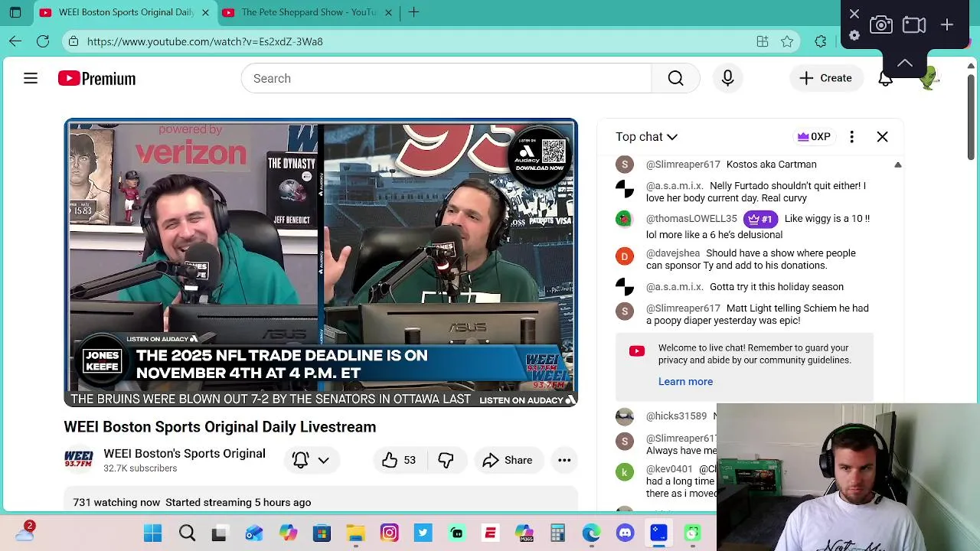Focus the YouTube search field
This screenshot has height=551, width=980.
446,78
